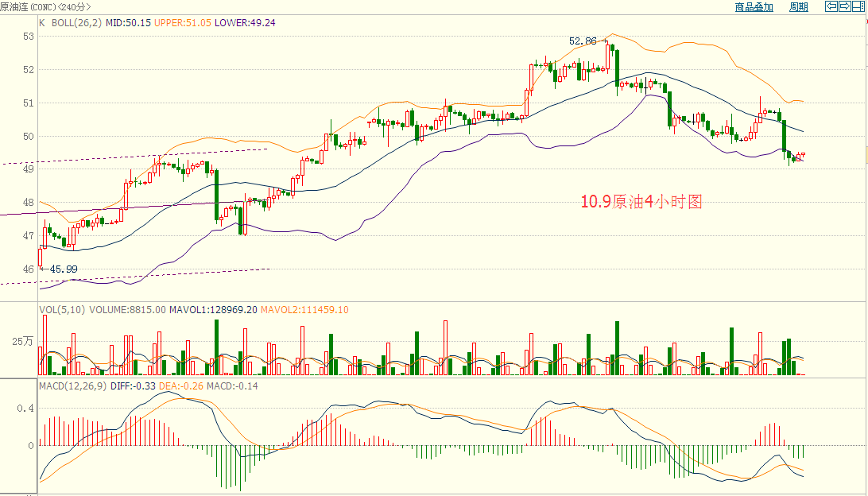868x496 pixels.
Task: Click the MACD(12,26,9) indicator label
Action: (72, 386)
